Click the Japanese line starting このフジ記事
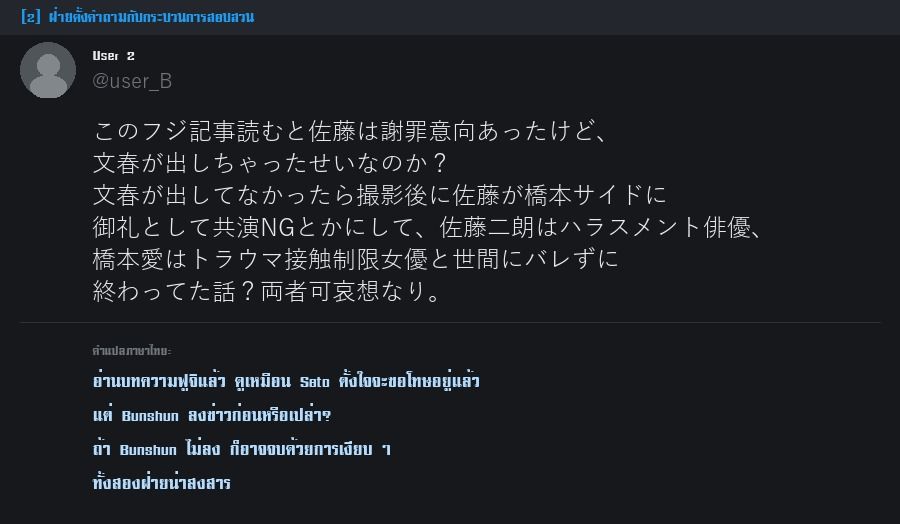Viewport: 900px width, 524px height. (350, 131)
